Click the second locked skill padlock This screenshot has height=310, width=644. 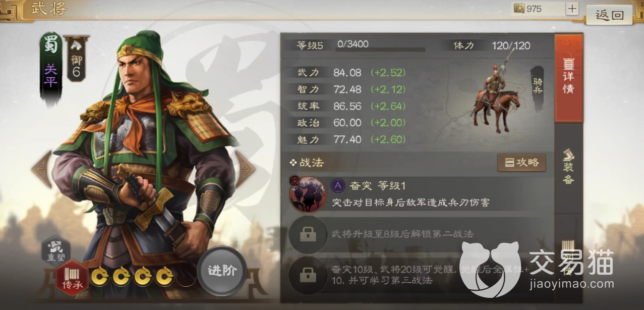(307, 275)
